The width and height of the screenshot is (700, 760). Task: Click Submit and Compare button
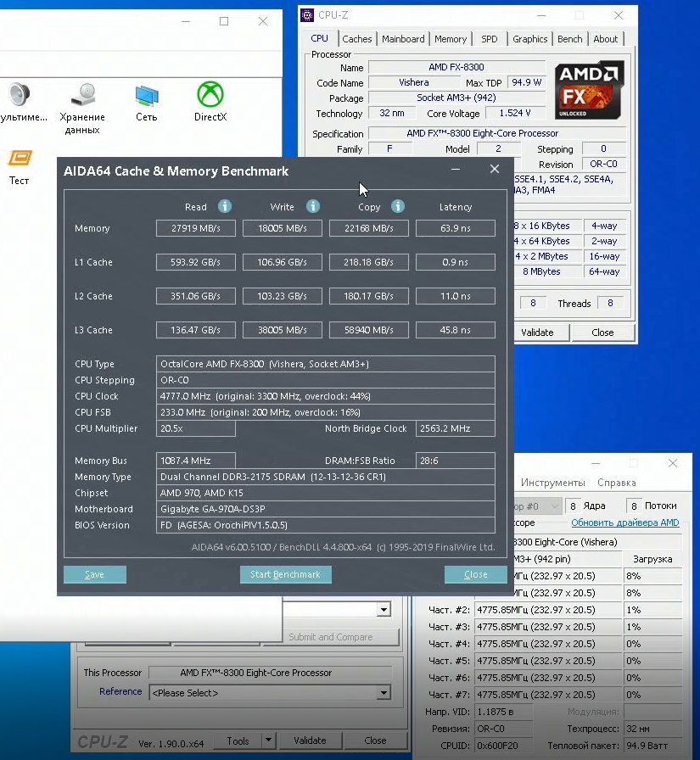click(331, 637)
